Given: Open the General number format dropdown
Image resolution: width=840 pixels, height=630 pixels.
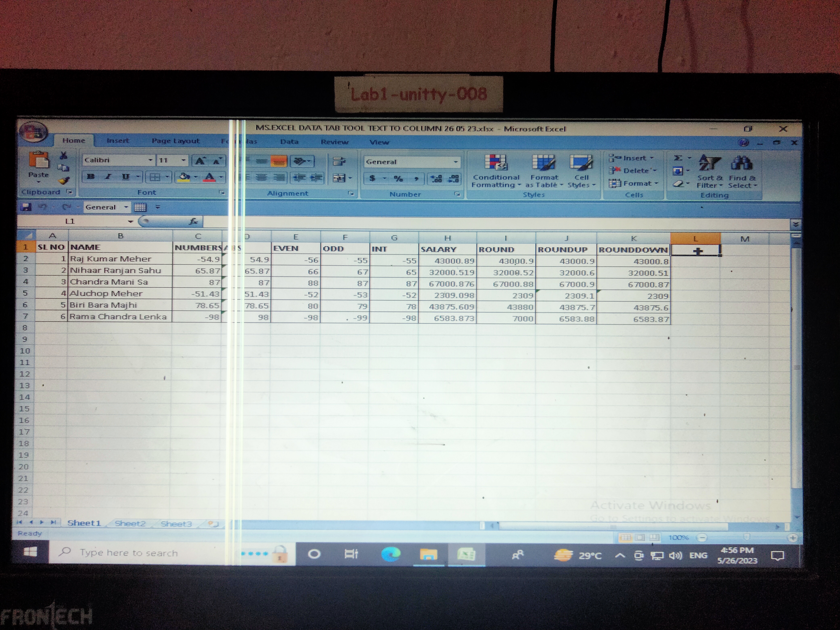Looking at the screenshot, I should tap(455, 162).
